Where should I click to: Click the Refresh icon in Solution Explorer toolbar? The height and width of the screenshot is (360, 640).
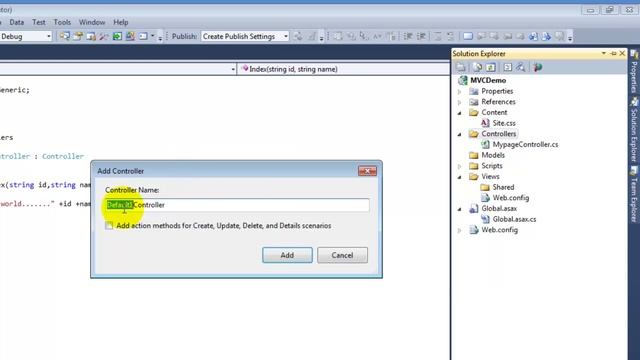491,67
